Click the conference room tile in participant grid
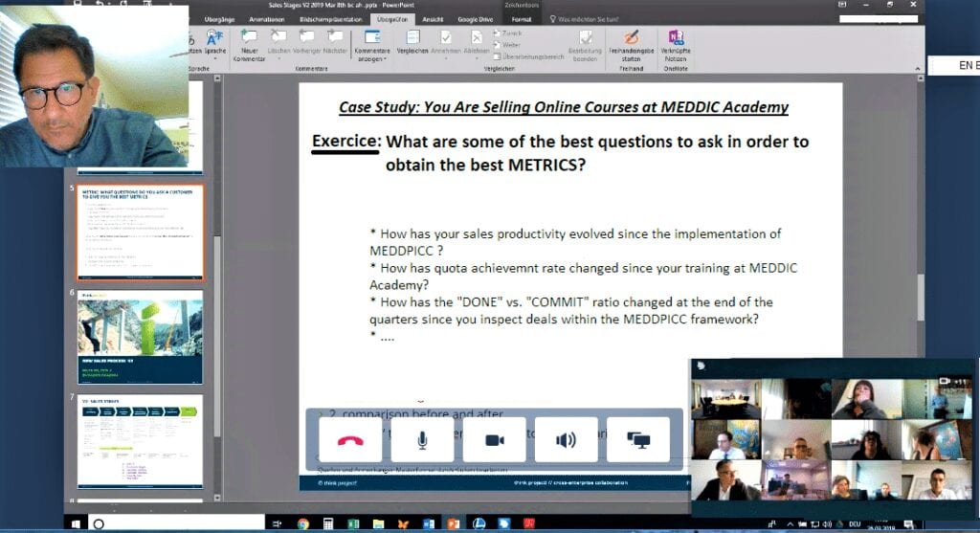Viewport: 980px width, 533px height. click(725, 398)
